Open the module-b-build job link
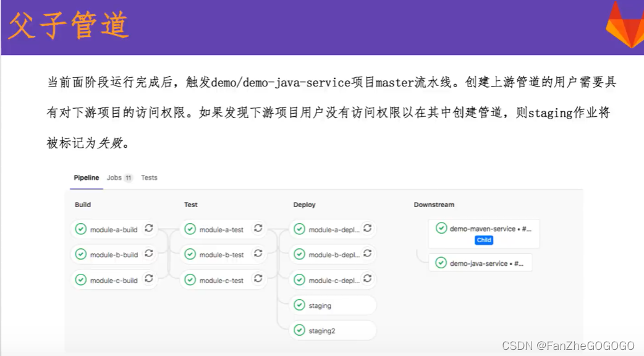Screen dimensions: 644x356 pos(114,255)
